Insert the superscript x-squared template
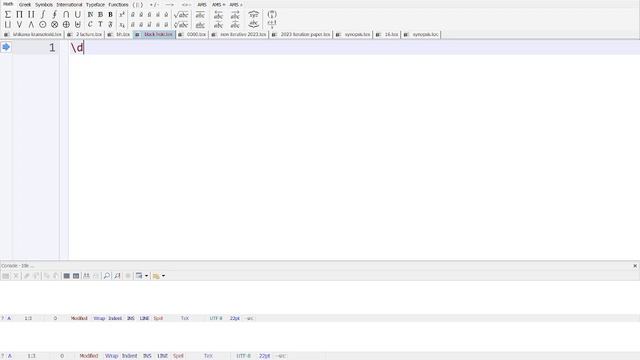The height and width of the screenshot is (360, 640). (x=122, y=15)
